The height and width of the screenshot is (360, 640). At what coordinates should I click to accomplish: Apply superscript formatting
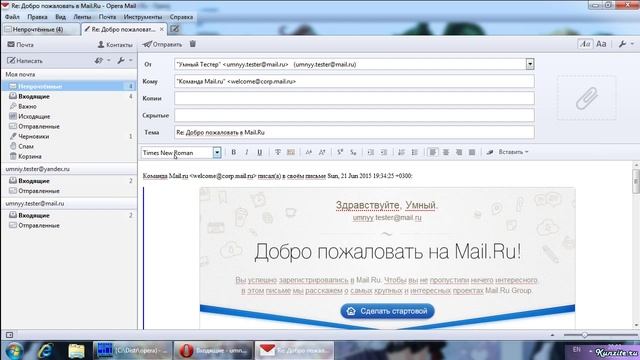click(340, 152)
